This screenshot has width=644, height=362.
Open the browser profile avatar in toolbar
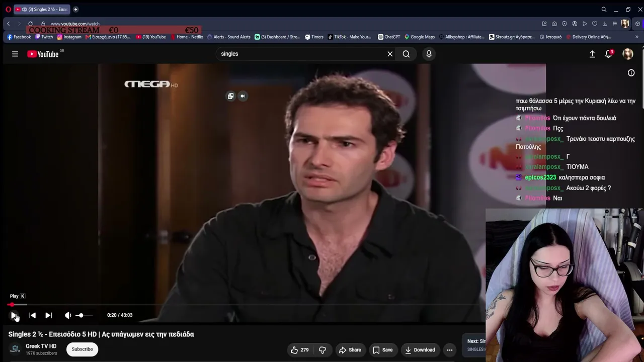point(625,24)
